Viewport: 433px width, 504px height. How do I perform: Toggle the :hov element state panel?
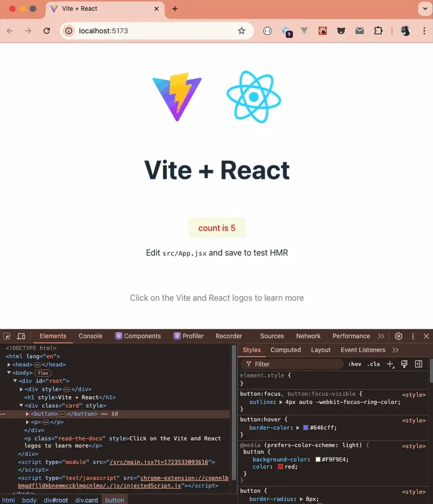pyautogui.click(x=355, y=364)
